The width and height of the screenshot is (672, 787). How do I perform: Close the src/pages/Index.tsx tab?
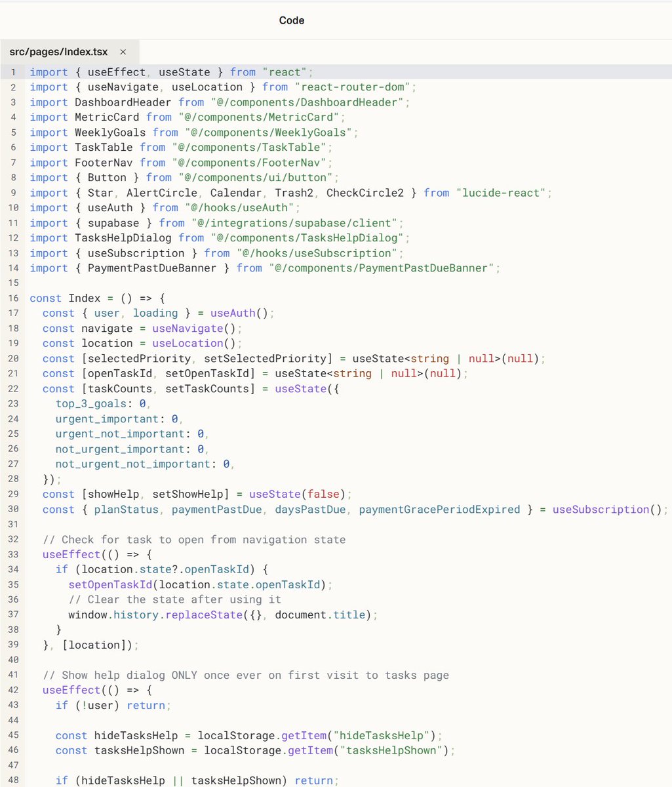coord(123,52)
